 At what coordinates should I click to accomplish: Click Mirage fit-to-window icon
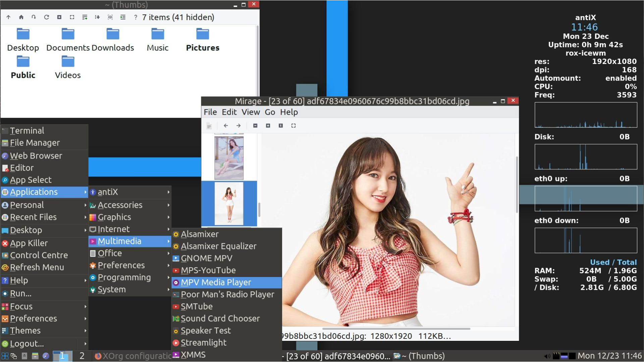[293, 126]
